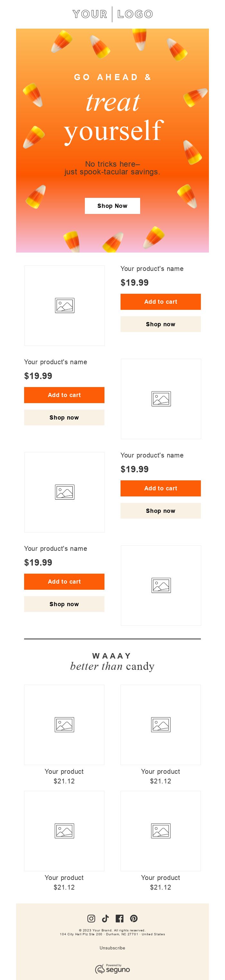The image size is (225, 980).
Task: Click the YOUR LOGO header image
Action: 113,14
